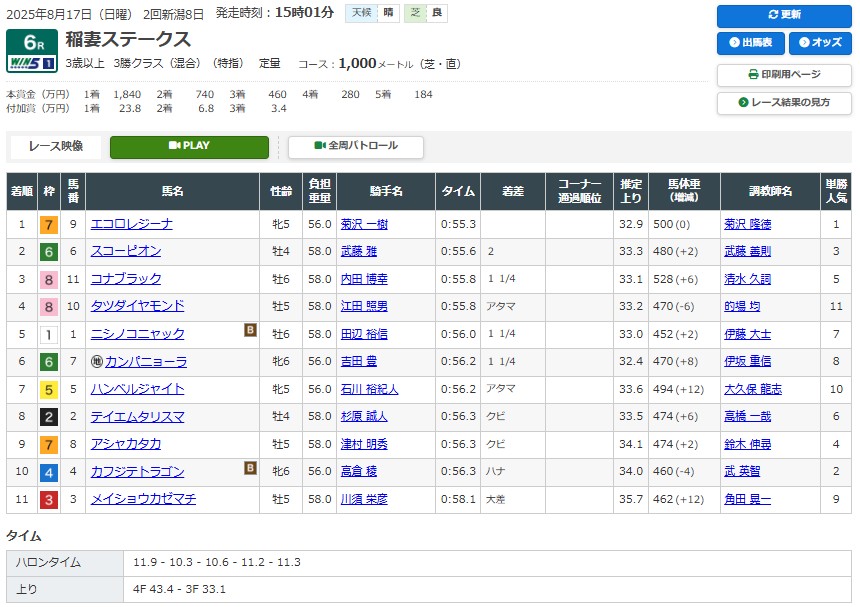Click the 更新 refresh button
The image size is (860, 607).
coord(783,15)
